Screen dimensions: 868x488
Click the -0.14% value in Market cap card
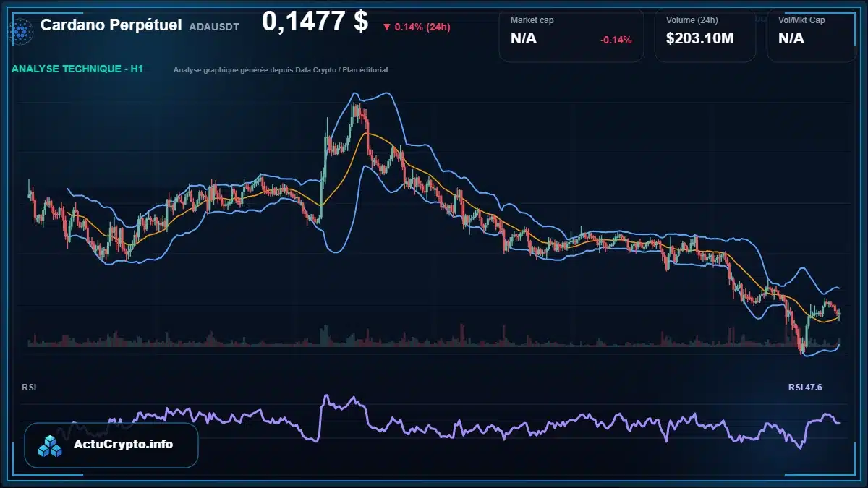[x=616, y=40]
